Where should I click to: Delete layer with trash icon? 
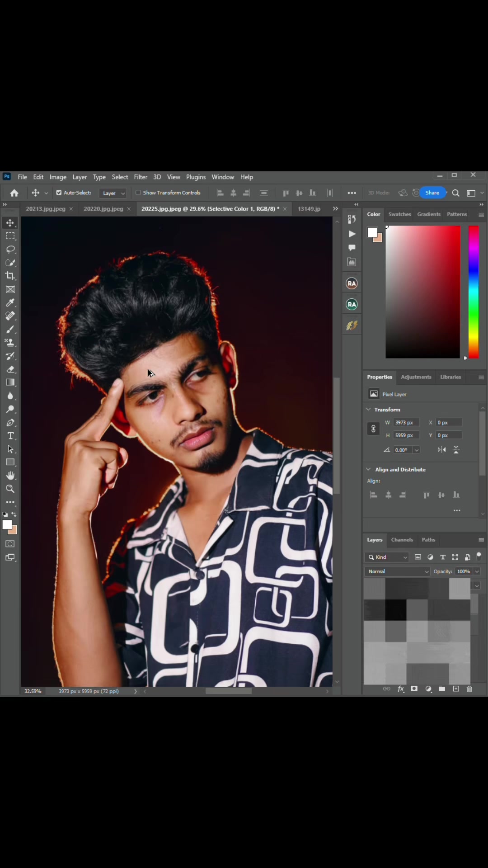(x=469, y=689)
